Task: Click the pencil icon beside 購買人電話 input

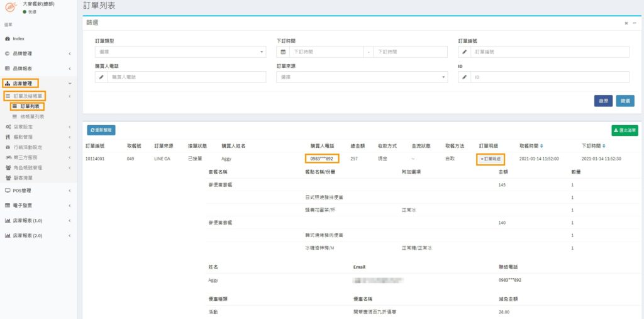Action: (x=102, y=77)
